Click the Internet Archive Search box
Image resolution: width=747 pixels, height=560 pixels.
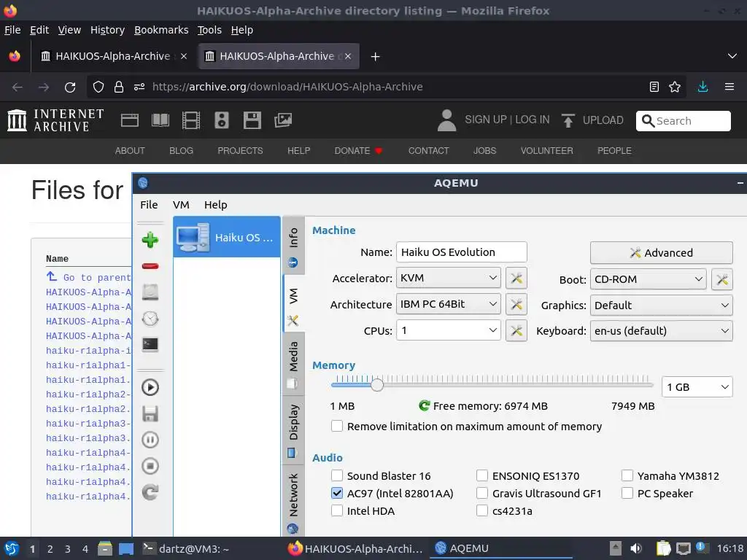click(x=683, y=121)
